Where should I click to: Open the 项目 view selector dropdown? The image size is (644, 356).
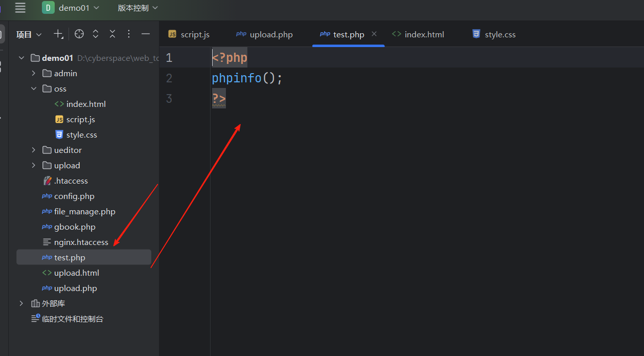(x=29, y=34)
